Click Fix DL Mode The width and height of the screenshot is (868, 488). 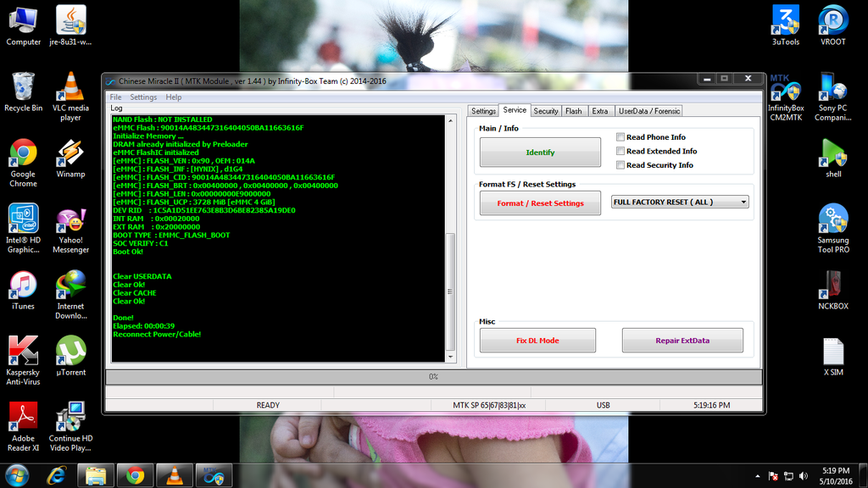(x=537, y=339)
